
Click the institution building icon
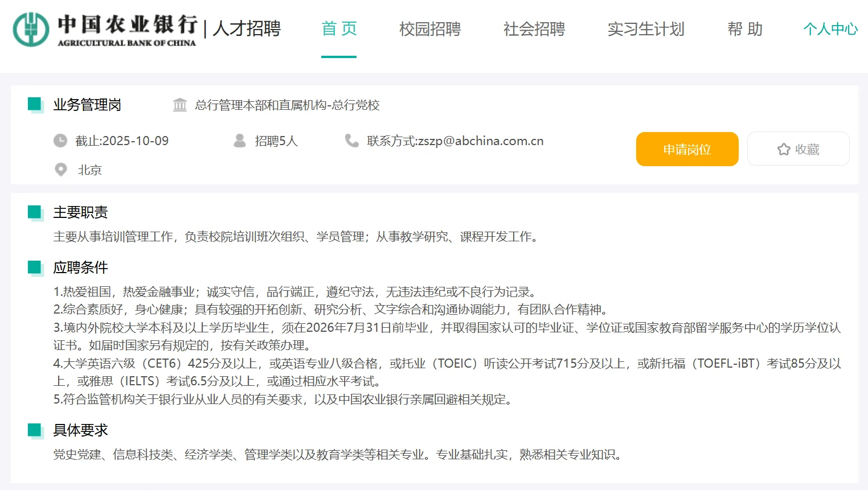pyautogui.click(x=180, y=105)
